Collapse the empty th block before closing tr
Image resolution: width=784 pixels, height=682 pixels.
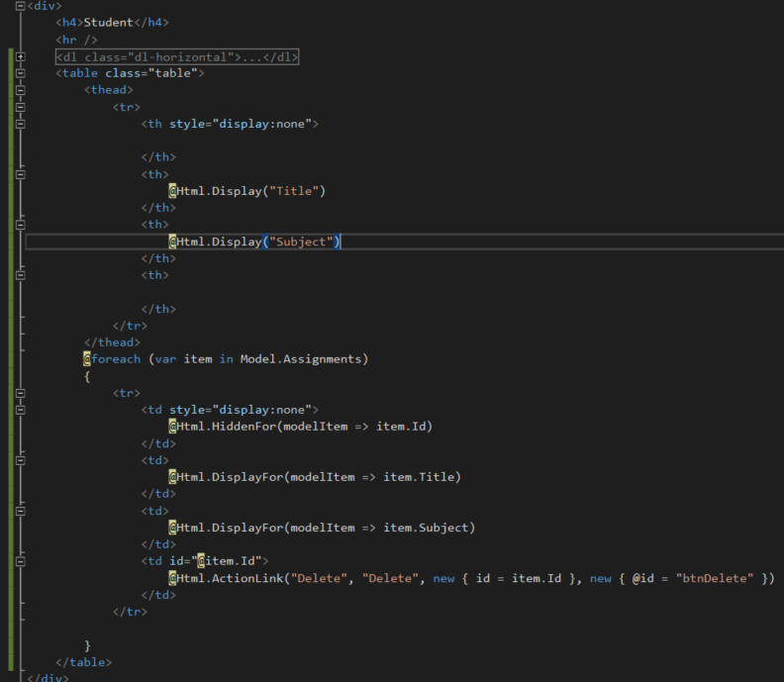coord(20,275)
